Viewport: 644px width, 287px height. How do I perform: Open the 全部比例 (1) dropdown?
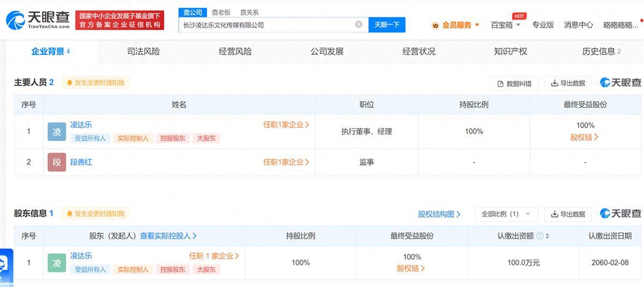click(506, 214)
